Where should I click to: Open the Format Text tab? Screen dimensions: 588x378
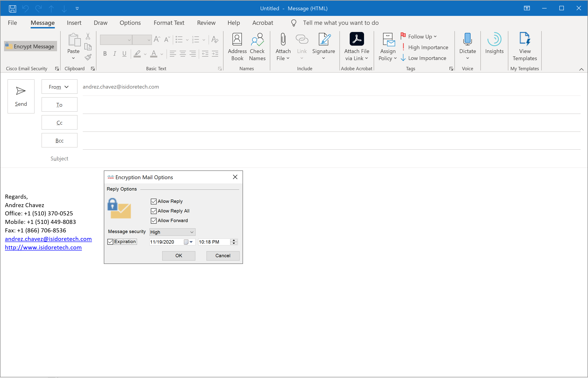[169, 23]
